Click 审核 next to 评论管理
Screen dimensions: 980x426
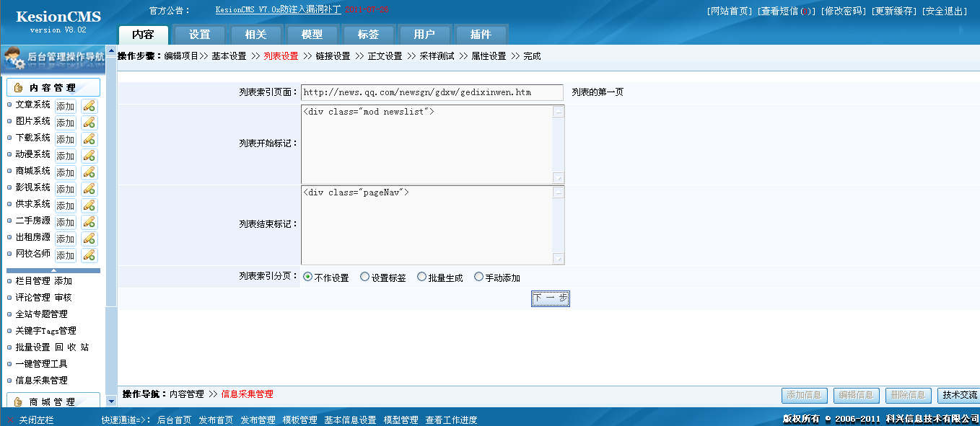[63, 298]
